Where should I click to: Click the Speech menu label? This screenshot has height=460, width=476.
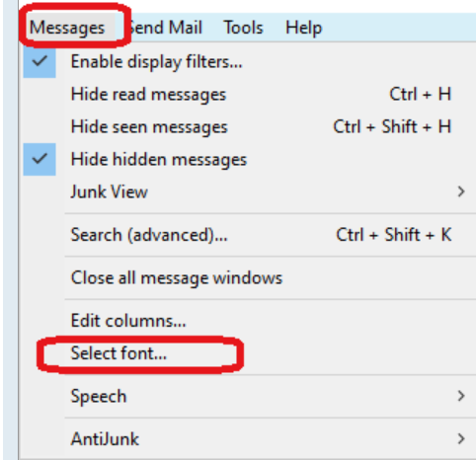[99, 397]
